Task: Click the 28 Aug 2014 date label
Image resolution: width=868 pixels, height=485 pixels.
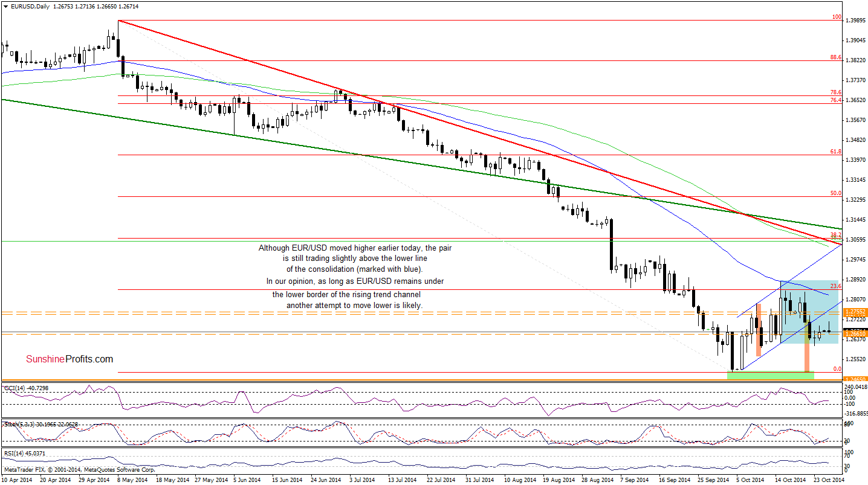Action: [597, 480]
